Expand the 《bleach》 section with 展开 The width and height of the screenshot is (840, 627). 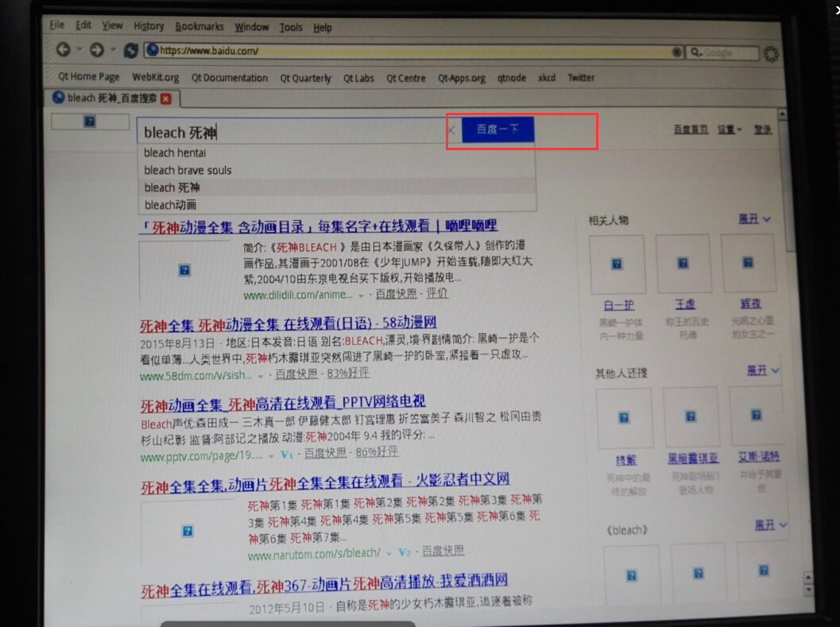coord(771,524)
